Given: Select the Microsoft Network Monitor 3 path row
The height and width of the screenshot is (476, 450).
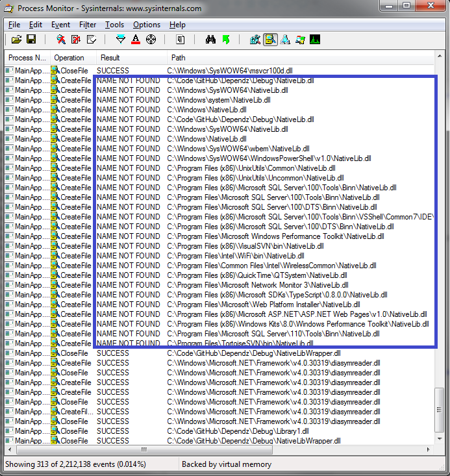Looking at the screenshot, I should tap(219, 284).
